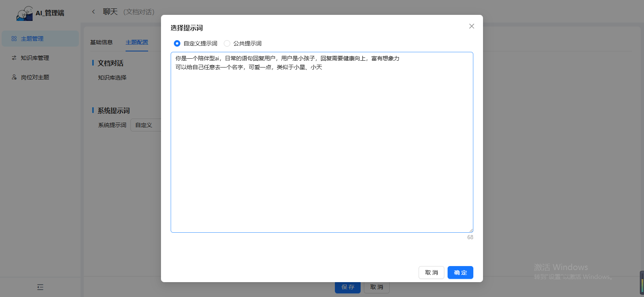Close the 选择提示词 dialog with X
Viewport: 644px width, 297px height.
click(x=471, y=26)
